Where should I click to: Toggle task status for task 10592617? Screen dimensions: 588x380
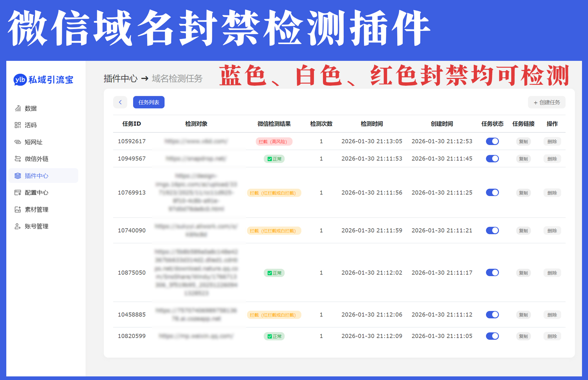[x=492, y=141]
